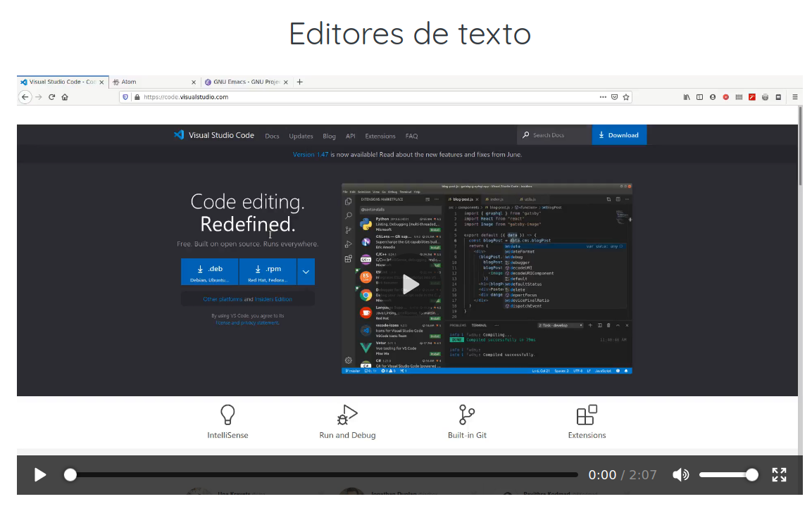Image resolution: width=812 pixels, height=518 pixels.
Task: Bookmark this page with the star icon
Action: tap(626, 96)
